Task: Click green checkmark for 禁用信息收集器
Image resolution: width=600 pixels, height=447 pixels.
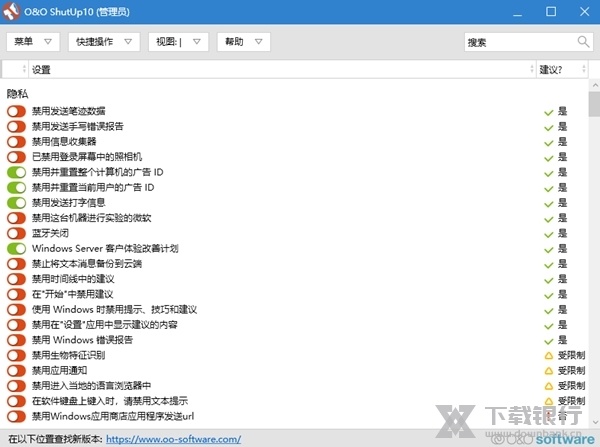Action: tap(549, 143)
